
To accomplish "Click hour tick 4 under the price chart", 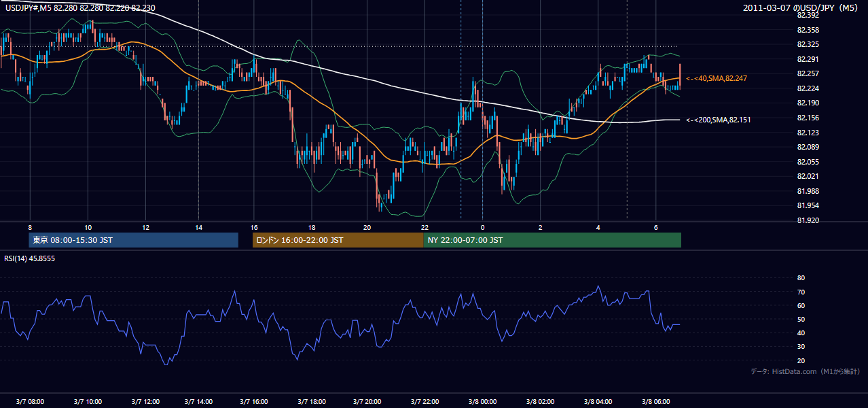I will (598, 227).
